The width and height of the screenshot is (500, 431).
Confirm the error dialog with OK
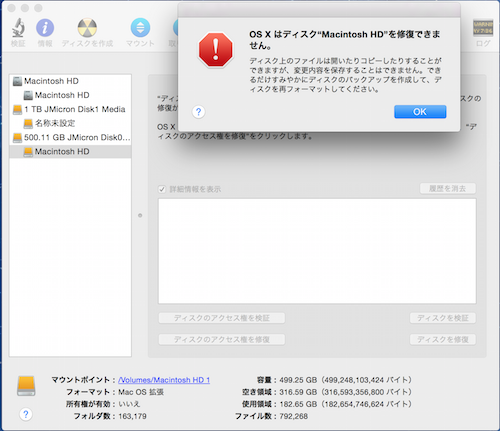[x=420, y=112]
